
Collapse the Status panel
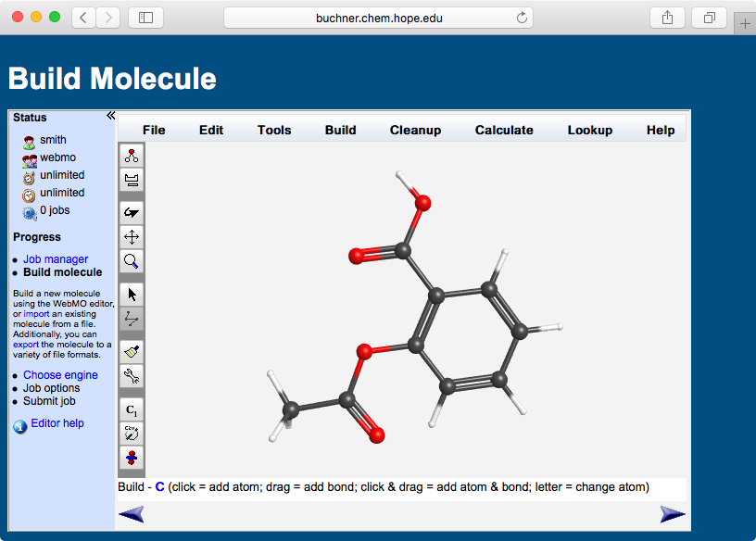click(x=110, y=115)
